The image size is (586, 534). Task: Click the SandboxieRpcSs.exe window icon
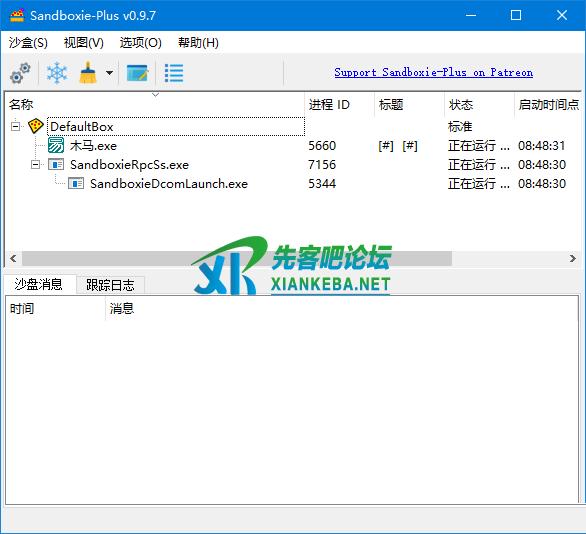pos(56,164)
